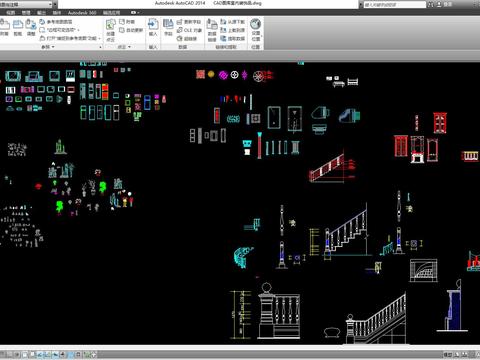Switch to the Autodesk 360 ribbon tab
Screen dimensions: 480x360
[82, 13]
